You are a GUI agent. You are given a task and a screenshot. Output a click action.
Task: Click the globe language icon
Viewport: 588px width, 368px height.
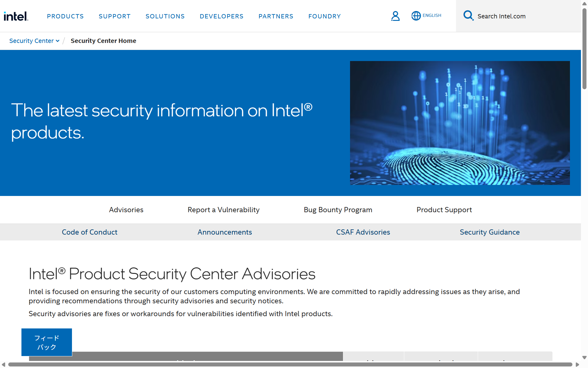click(x=416, y=16)
